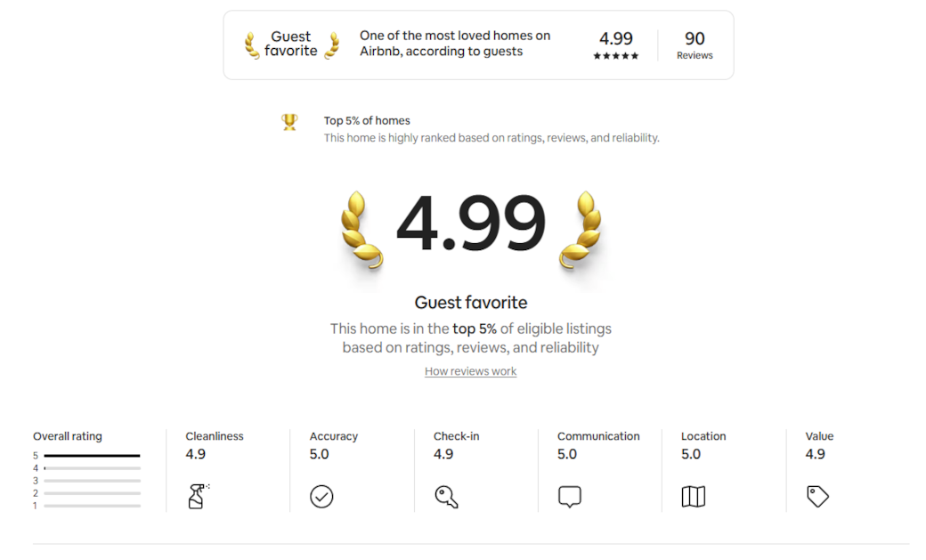Click the Cleanliness spray bottle icon
The height and width of the screenshot is (560, 926).
click(x=198, y=496)
